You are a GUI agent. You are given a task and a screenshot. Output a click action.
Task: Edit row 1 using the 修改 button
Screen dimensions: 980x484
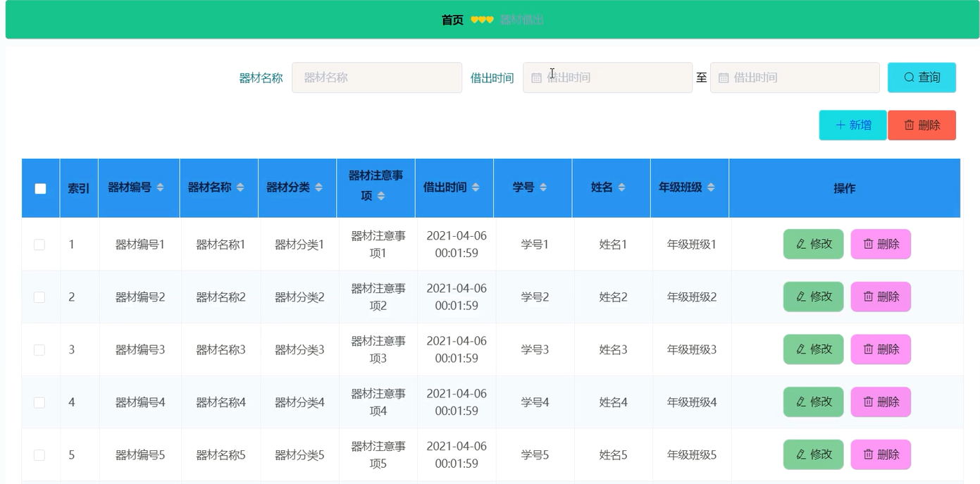[x=813, y=244]
